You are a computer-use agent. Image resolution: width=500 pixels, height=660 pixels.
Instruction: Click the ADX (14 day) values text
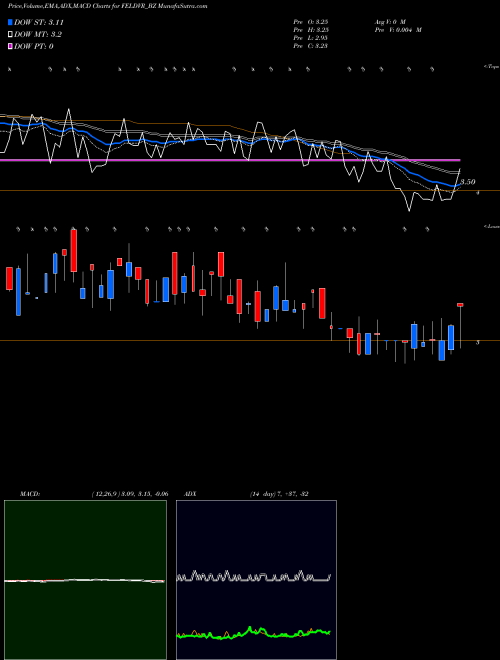click(279, 494)
